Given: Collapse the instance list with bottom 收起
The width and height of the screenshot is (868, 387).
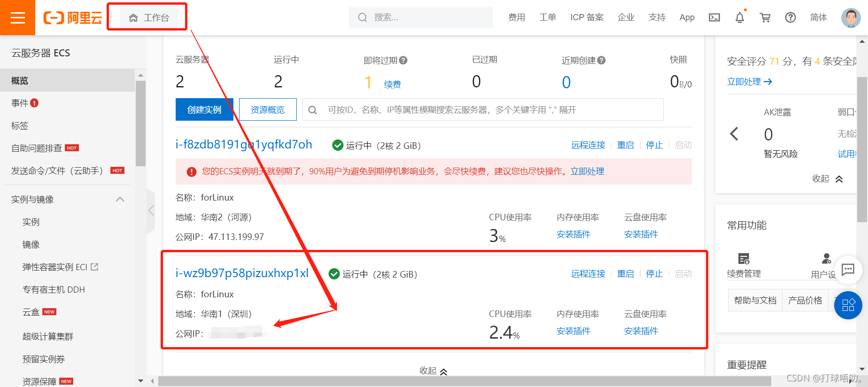Looking at the screenshot, I should click(x=433, y=371).
